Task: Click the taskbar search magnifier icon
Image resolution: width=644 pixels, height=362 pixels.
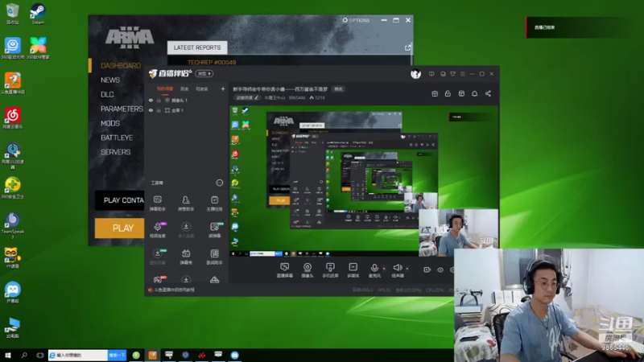Action: [x=24, y=355]
